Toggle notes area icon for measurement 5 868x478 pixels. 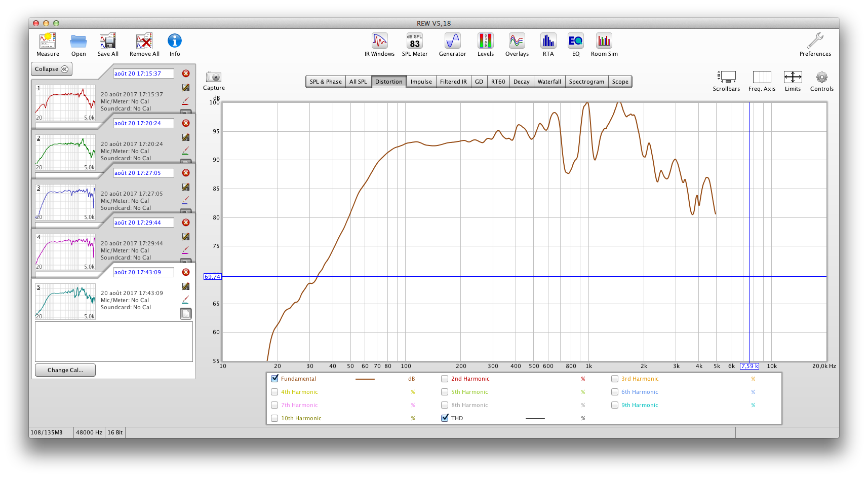[186, 314]
